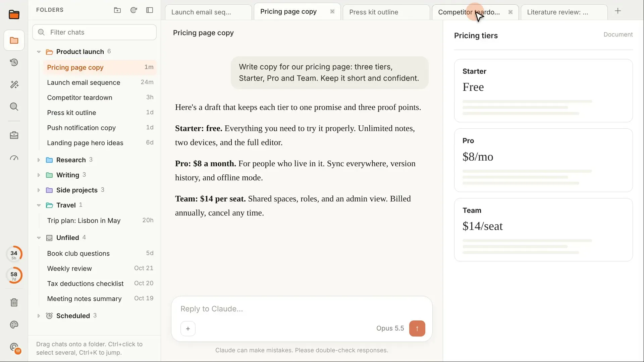Open a new tab with the plus icon
The height and width of the screenshot is (362, 644).
tap(618, 11)
